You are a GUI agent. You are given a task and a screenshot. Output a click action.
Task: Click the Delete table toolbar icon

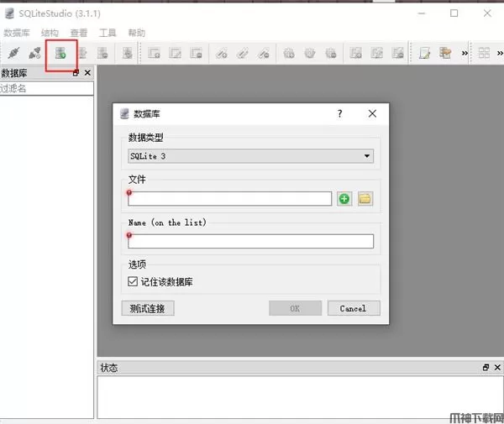click(x=196, y=53)
